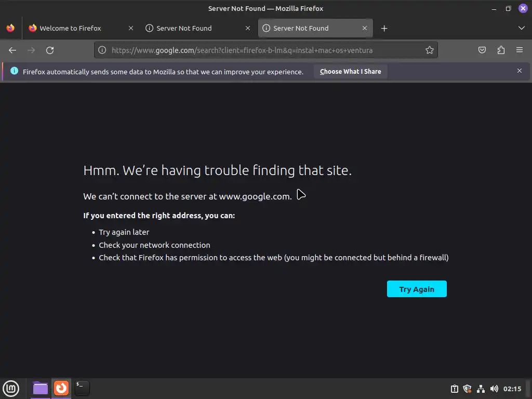Minimize the Firefox window

[x=494, y=9]
